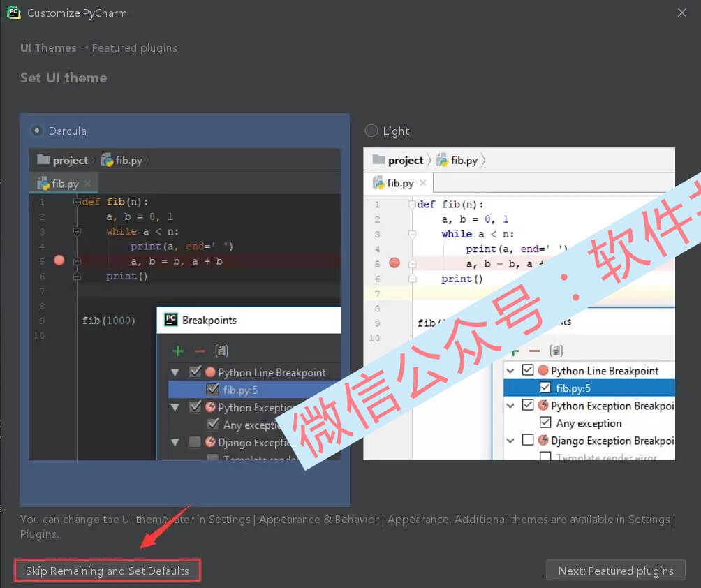Click Skip Remaining and Set Defaults

[108, 571]
